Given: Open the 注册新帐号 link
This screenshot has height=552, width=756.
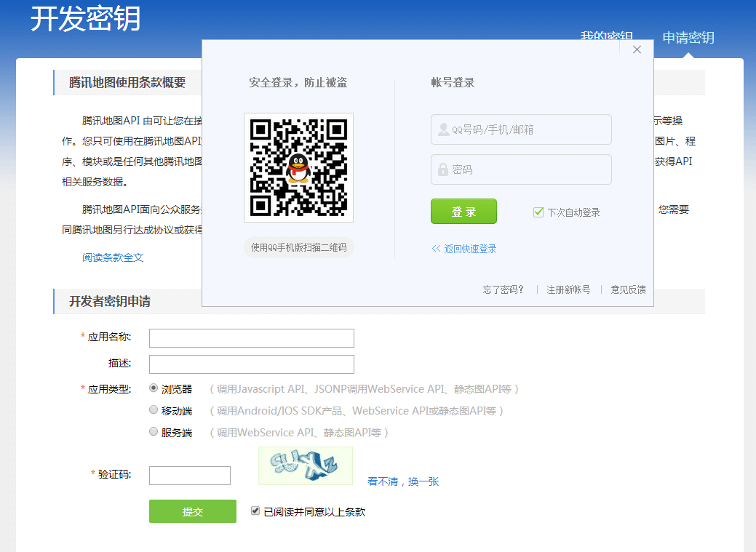Looking at the screenshot, I should pos(568,289).
